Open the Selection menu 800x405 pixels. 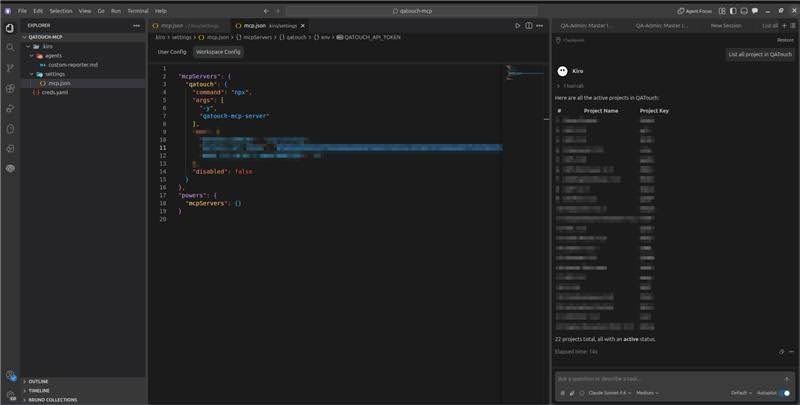coord(61,11)
